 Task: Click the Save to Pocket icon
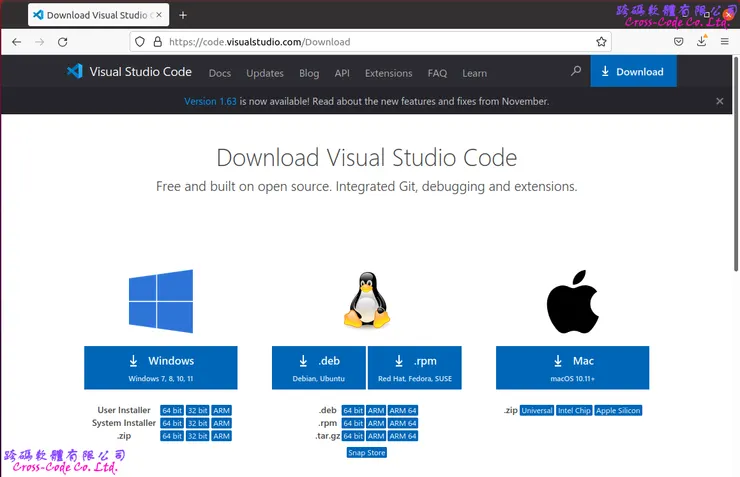[x=678, y=42]
